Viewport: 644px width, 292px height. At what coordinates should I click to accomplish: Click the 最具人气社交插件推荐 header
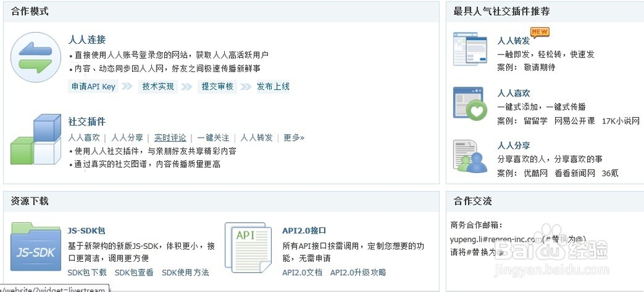pyautogui.click(x=502, y=12)
